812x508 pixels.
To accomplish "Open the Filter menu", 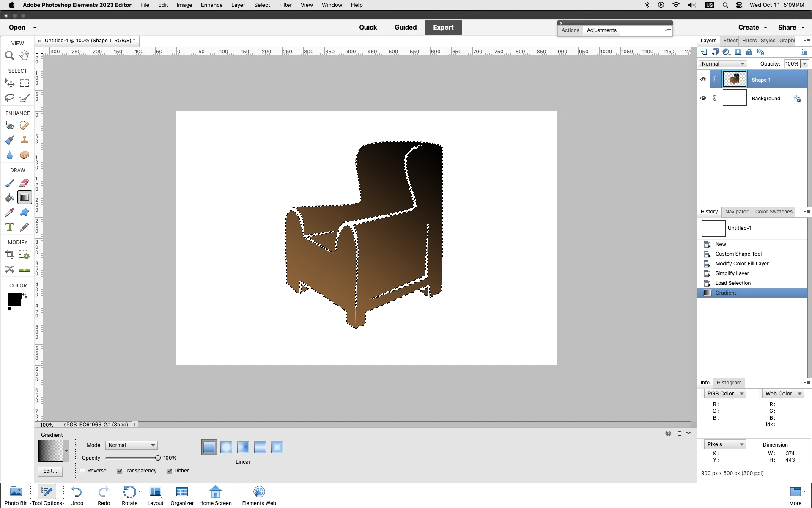I will pos(285,5).
